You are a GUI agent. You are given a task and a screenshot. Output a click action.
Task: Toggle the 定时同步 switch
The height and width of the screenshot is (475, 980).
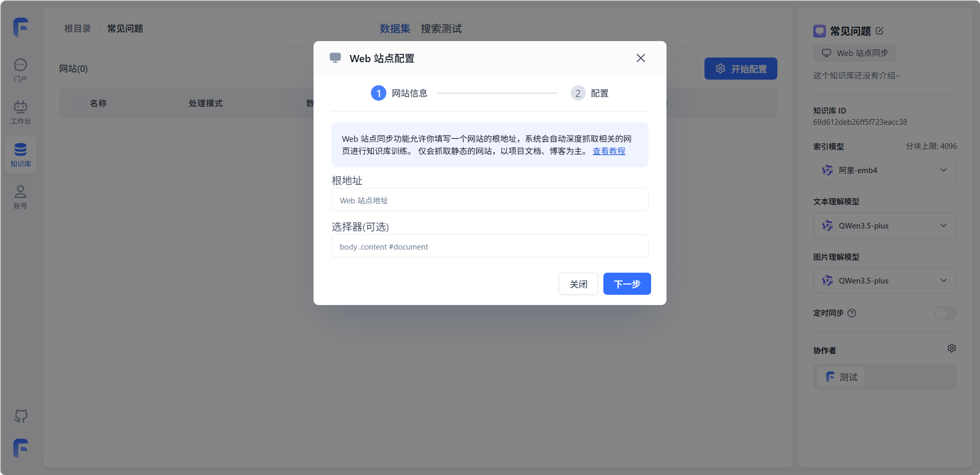click(945, 313)
